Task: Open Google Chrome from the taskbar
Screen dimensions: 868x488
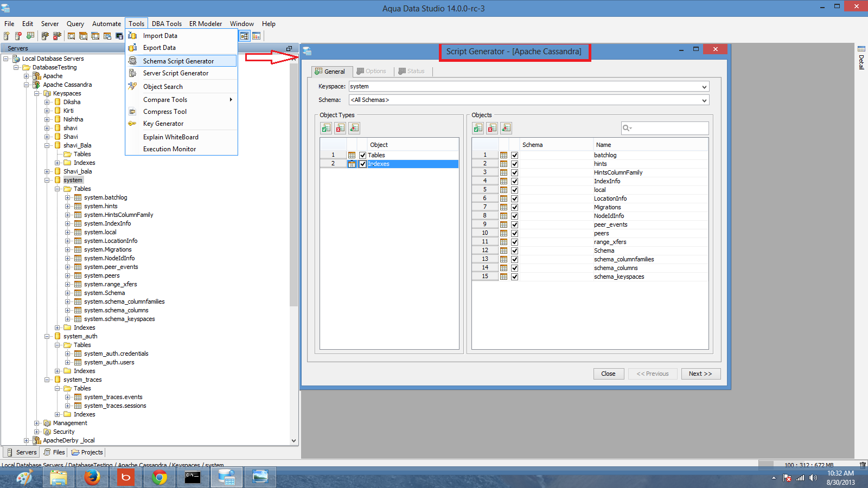Action: (159, 477)
